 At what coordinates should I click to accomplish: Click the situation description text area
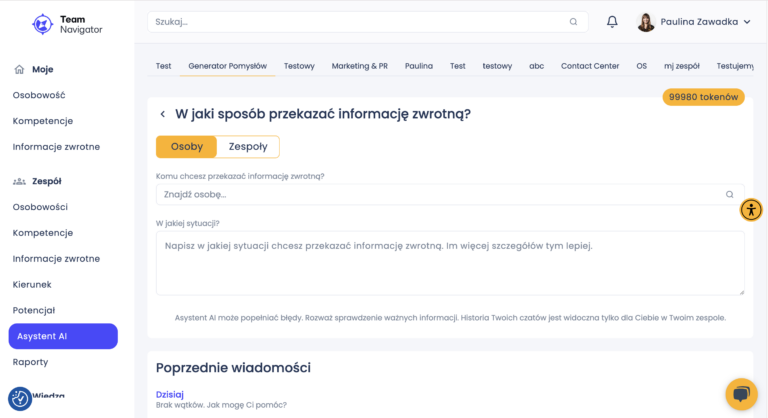click(450, 263)
